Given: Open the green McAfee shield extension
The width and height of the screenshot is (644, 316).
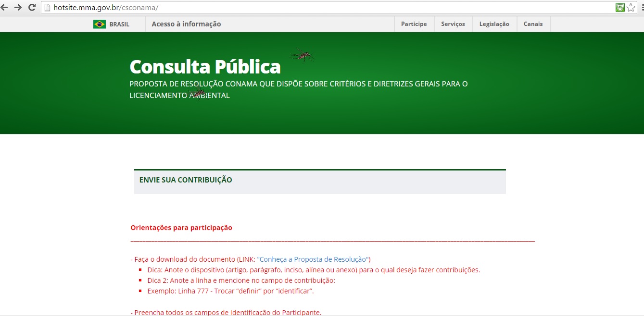Looking at the screenshot, I should pyautogui.click(x=620, y=8).
